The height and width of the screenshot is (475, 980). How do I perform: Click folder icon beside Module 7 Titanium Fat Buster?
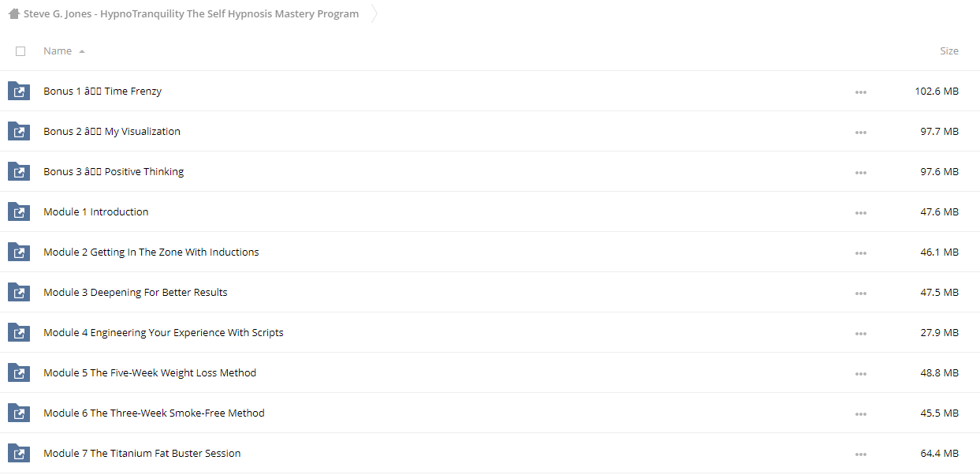point(19,453)
